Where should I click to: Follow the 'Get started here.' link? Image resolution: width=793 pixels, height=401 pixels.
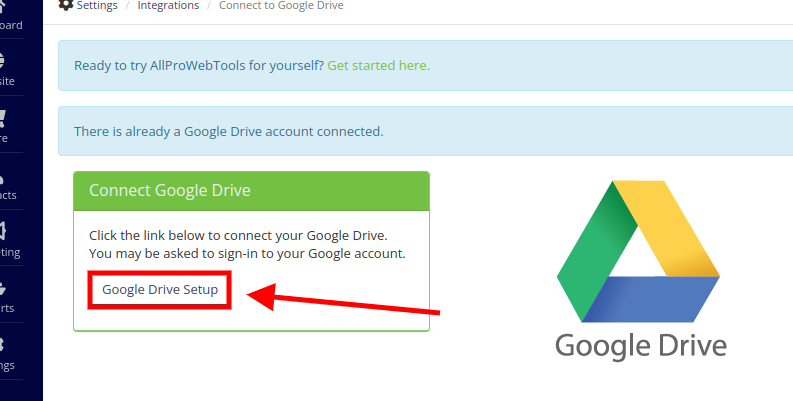tap(379, 66)
